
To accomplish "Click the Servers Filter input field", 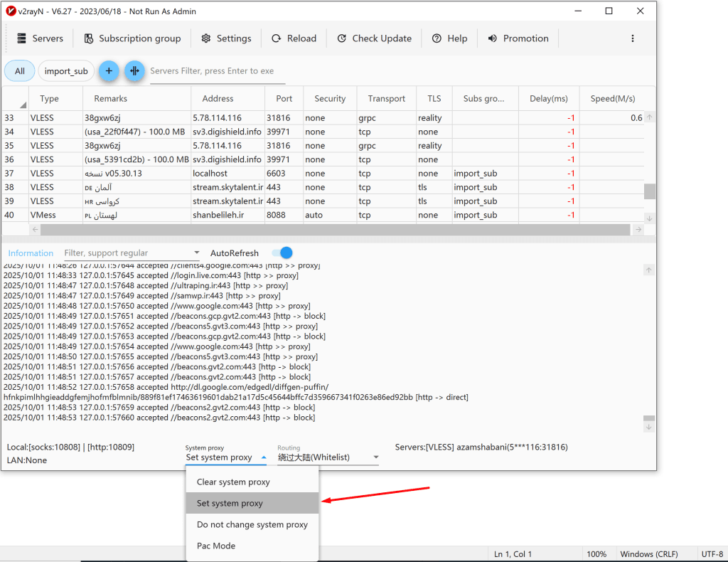I will [x=212, y=71].
